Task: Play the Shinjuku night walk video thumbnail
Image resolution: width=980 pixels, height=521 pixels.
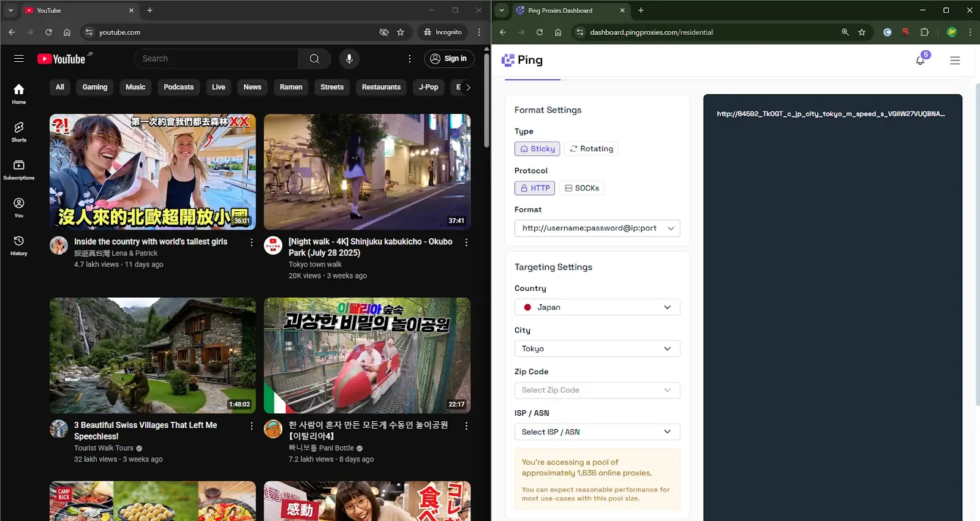Action: point(367,172)
